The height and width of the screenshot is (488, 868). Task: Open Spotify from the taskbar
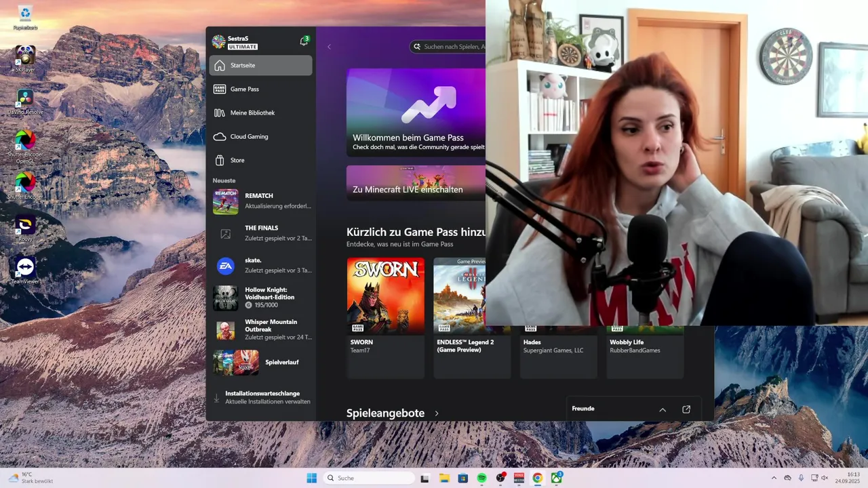coord(481,478)
